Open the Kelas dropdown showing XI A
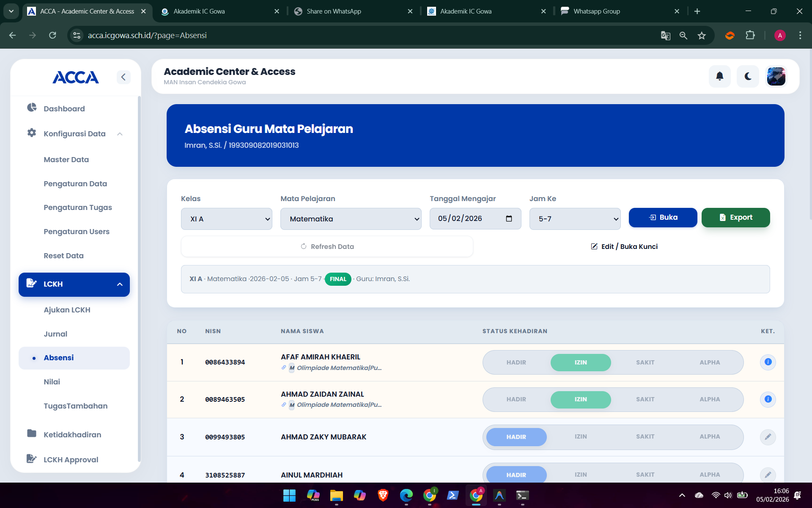The width and height of the screenshot is (812, 508). click(226, 219)
